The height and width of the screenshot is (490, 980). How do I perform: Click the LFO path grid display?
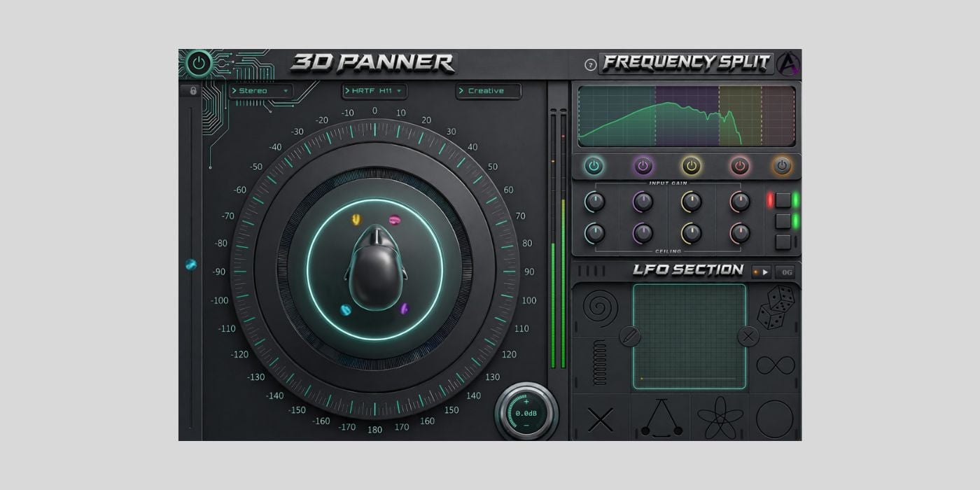pyautogui.click(x=689, y=336)
